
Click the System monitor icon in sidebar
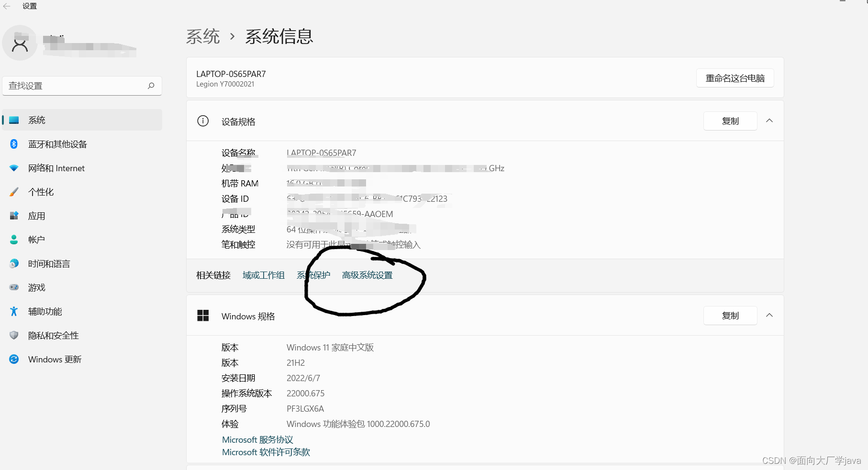tap(14, 120)
